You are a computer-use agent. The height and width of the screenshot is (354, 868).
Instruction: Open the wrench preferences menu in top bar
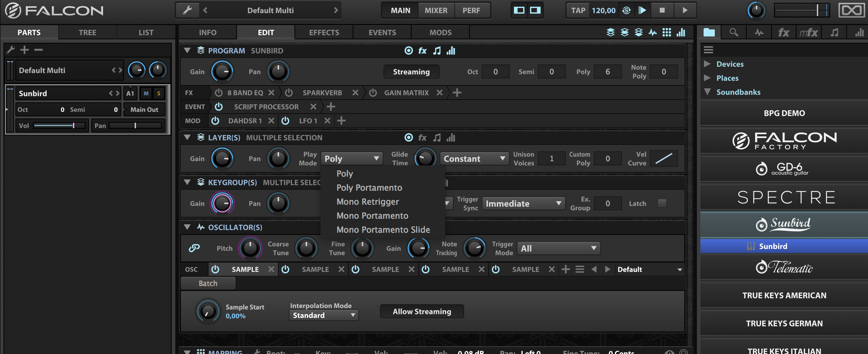[x=188, y=11]
